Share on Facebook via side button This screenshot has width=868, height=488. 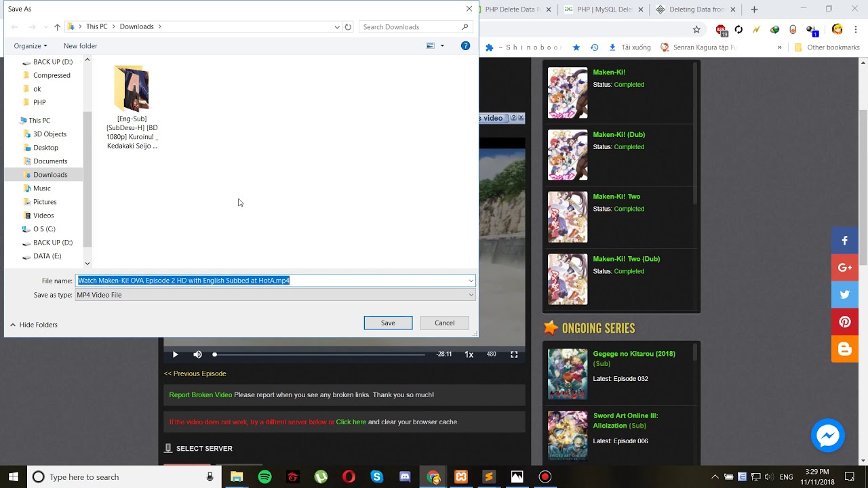click(845, 241)
